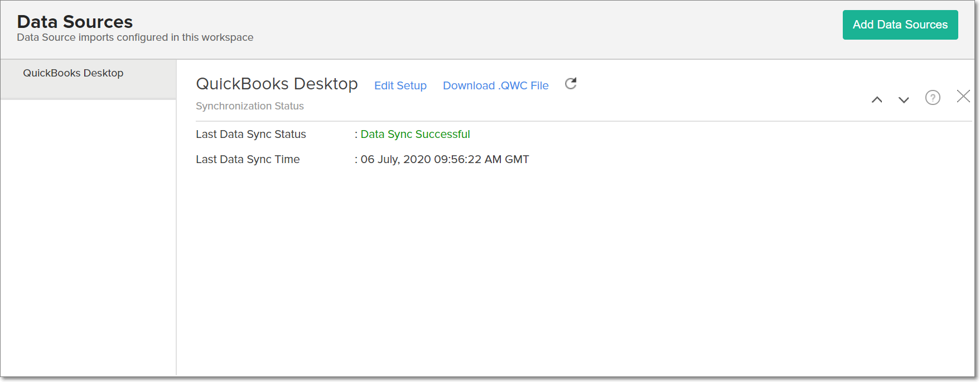Click the Add Data Sources button
Image resolution: width=980 pixels, height=382 pixels.
(x=900, y=25)
